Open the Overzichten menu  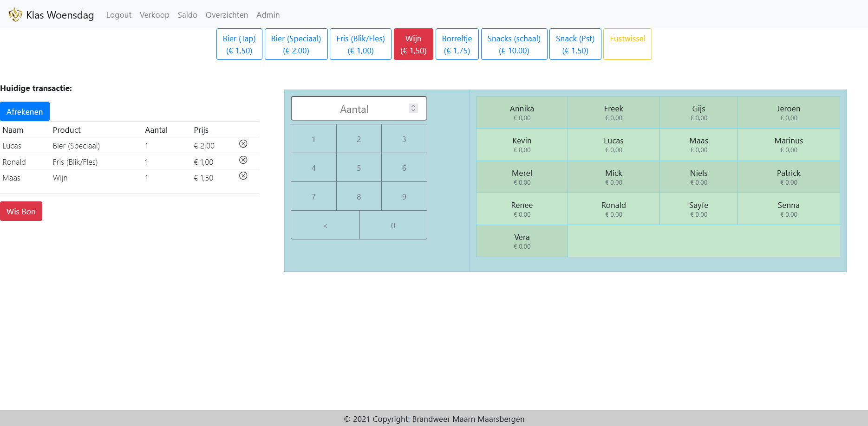click(227, 15)
